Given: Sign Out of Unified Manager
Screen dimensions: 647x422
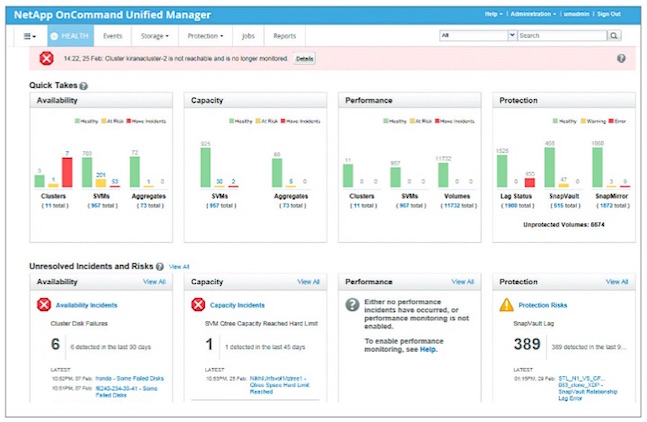Looking at the screenshot, I should [x=609, y=14].
